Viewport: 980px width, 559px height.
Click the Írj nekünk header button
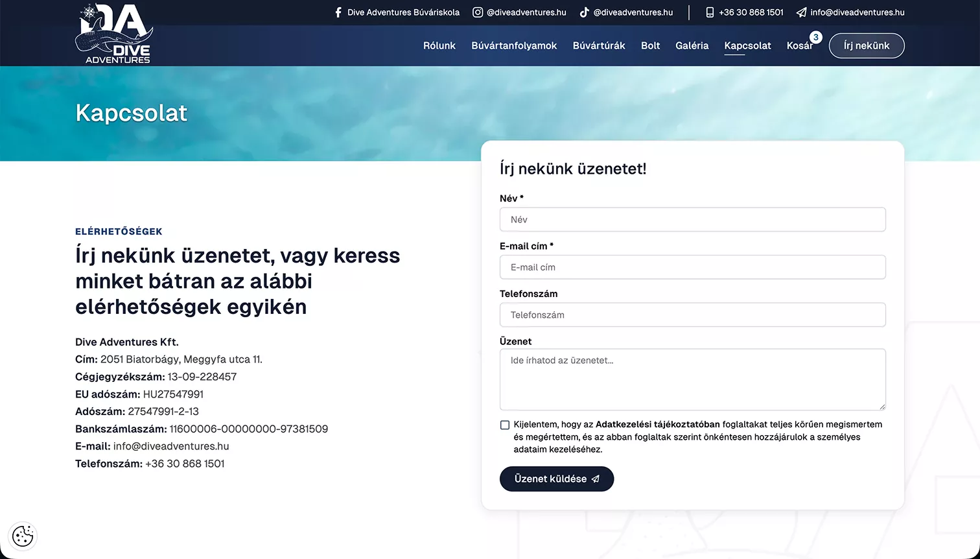click(867, 45)
